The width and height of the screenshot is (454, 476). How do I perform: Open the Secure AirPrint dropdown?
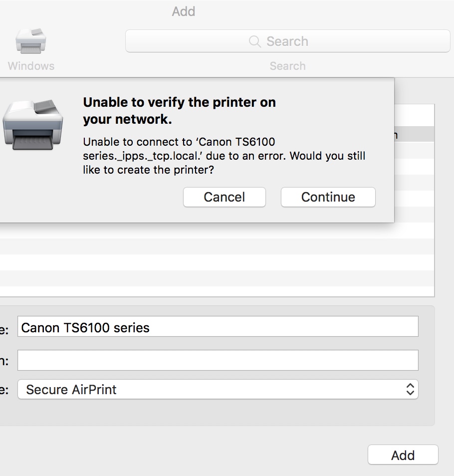click(218, 389)
